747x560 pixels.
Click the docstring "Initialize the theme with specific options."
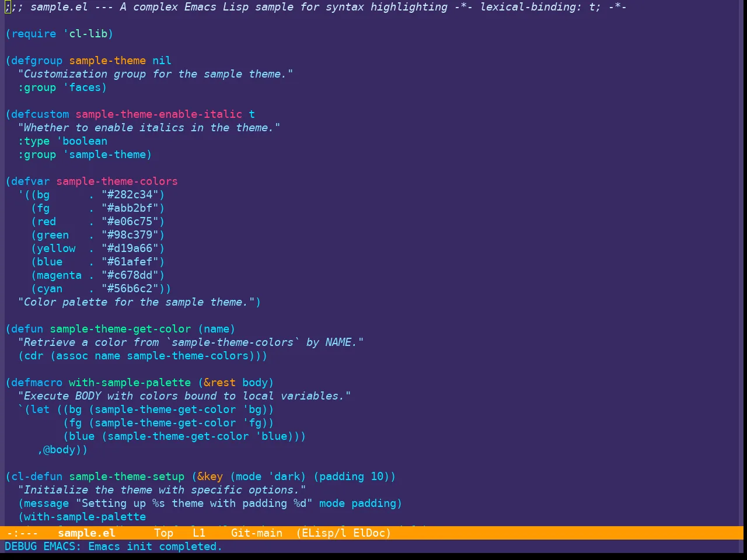(162, 490)
